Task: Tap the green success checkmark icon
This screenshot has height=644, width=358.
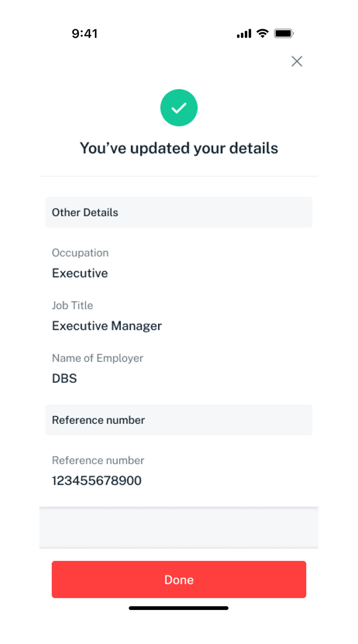Action: coord(179,108)
